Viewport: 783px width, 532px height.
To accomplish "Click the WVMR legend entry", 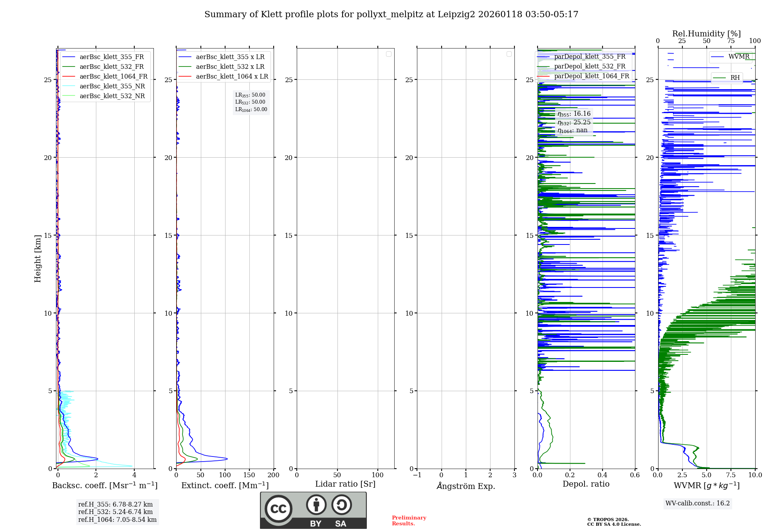I will point(738,57).
